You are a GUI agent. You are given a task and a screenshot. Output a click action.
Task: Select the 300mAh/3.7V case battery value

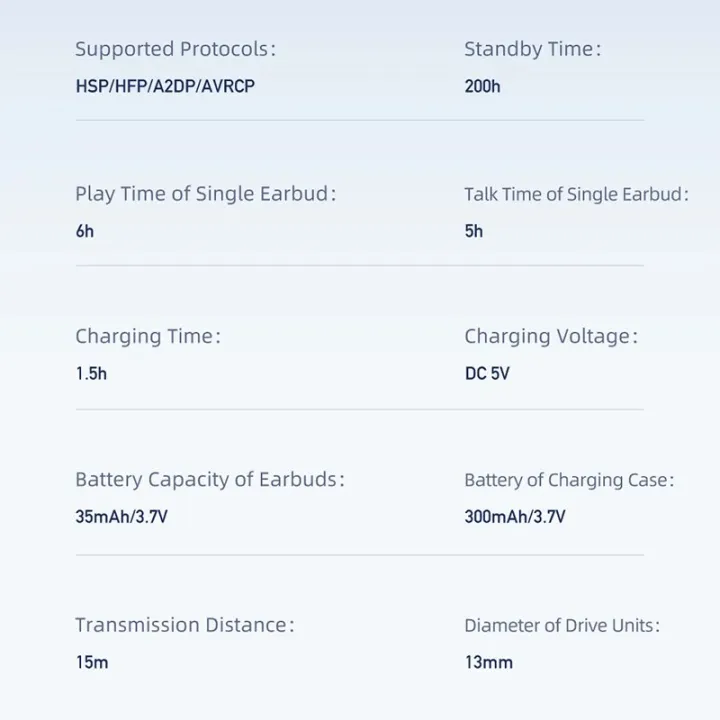[x=515, y=517]
